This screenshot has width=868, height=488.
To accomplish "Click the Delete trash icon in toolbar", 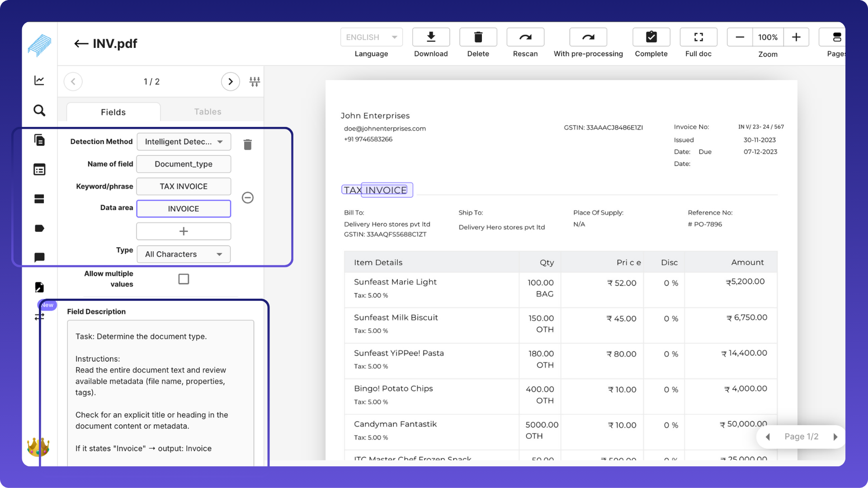I will (478, 37).
